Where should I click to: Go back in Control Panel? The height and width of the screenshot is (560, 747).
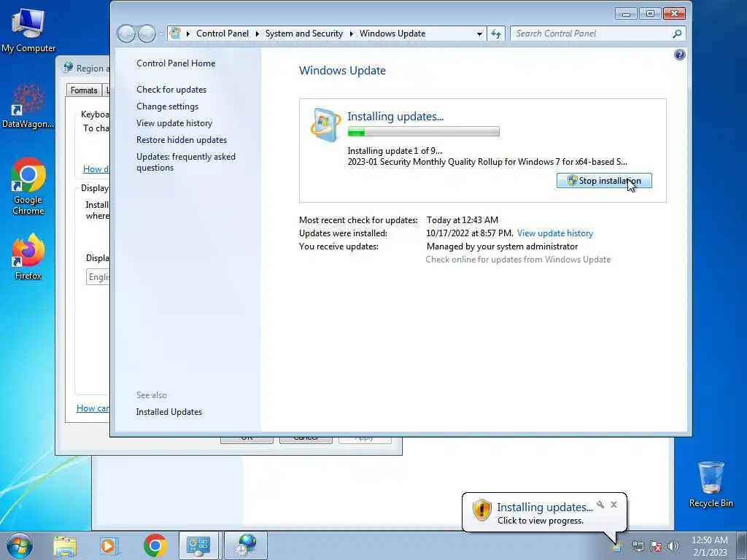point(126,34)
